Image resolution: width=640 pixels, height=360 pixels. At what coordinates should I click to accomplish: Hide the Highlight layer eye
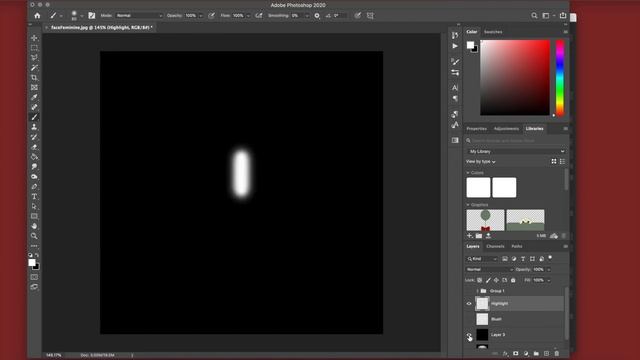(469, 303)
